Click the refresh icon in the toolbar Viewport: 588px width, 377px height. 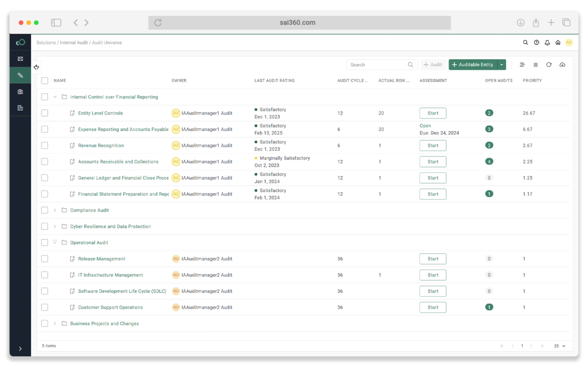point(549,65)
